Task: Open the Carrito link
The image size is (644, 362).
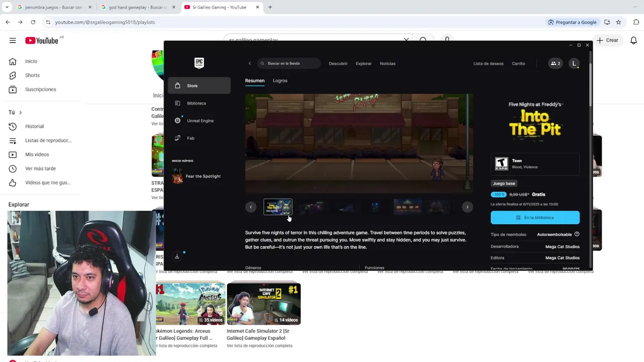Action: 518,64
